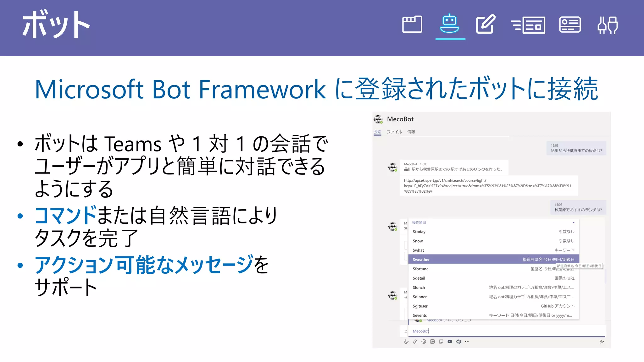Open the sticker icon in the compose toolbar
Image resolution: width=644 pixels, height=362 pixels.
pyautogui.click(x=441, y=342)
